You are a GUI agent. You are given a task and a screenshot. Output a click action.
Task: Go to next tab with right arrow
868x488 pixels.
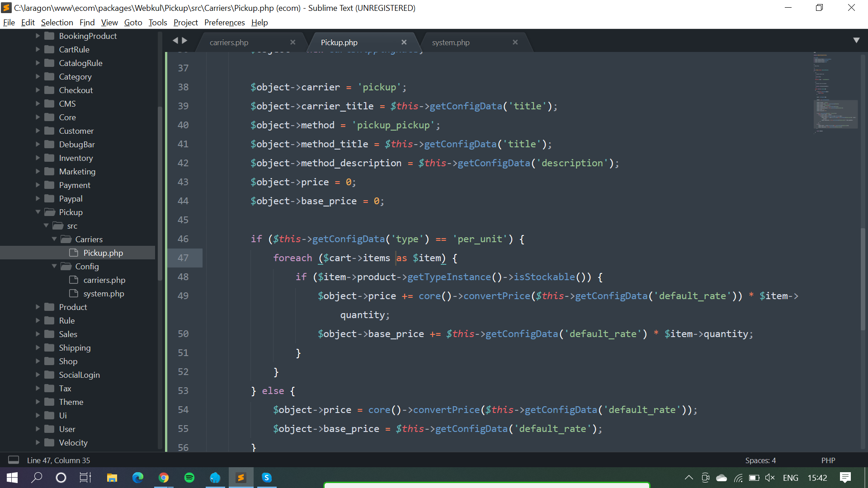coord(184,41)
